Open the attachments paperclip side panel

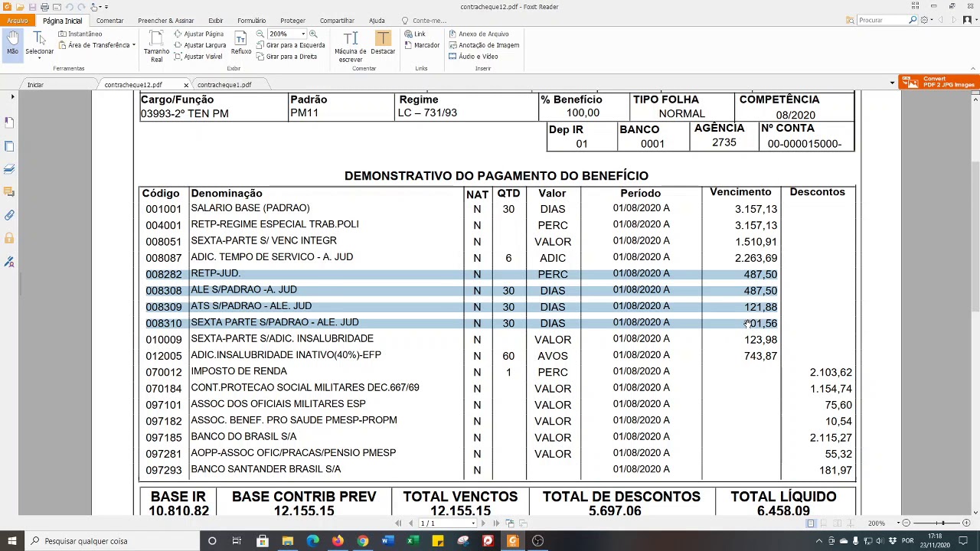[9, 216]
